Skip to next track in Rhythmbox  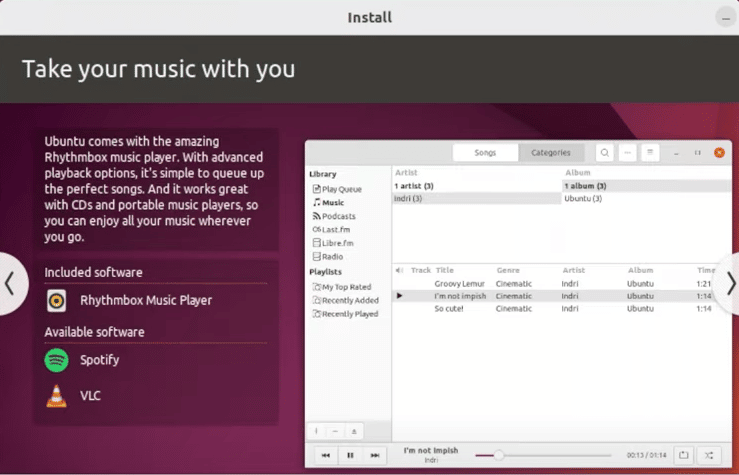click(x=375, y=455)
